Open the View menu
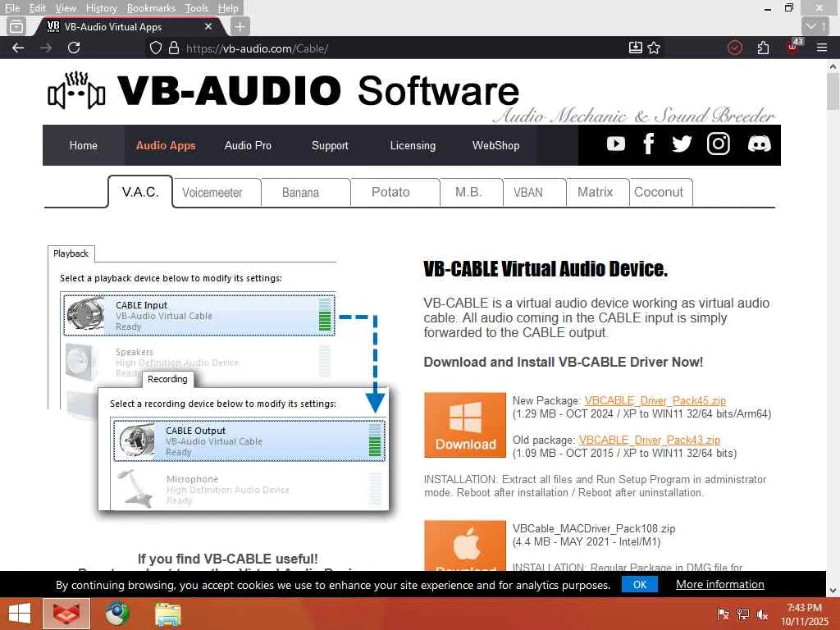 [x=66, y=8]
